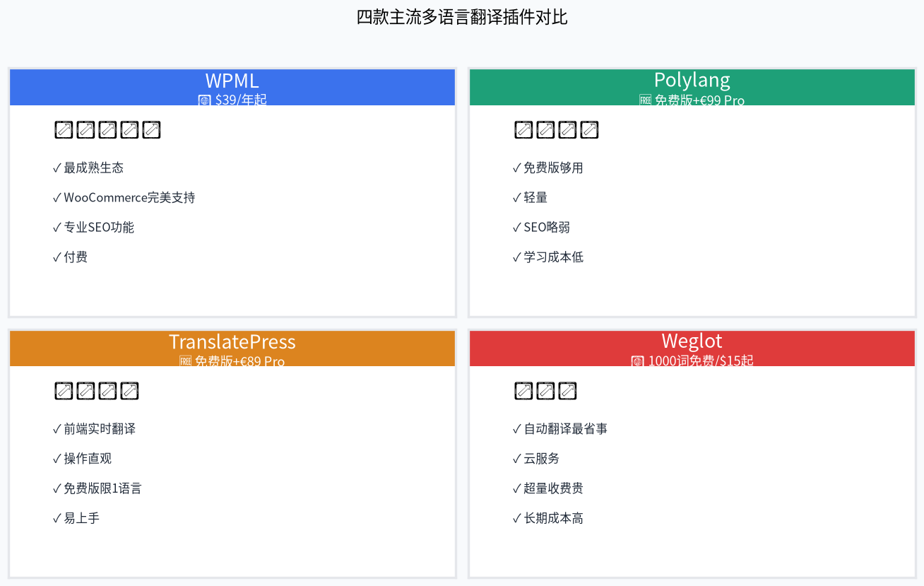Click the FREE icon in TranslatePress header
Image resolution: width=924 pixels, height=586 pixels.
coord(186,361)
